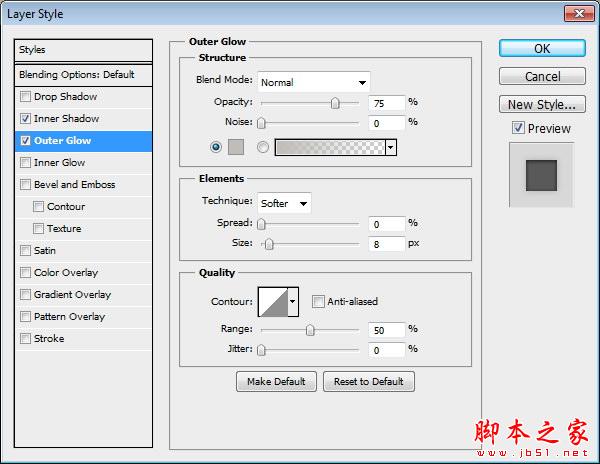Click the Noise value field

[x=386, y=123]
